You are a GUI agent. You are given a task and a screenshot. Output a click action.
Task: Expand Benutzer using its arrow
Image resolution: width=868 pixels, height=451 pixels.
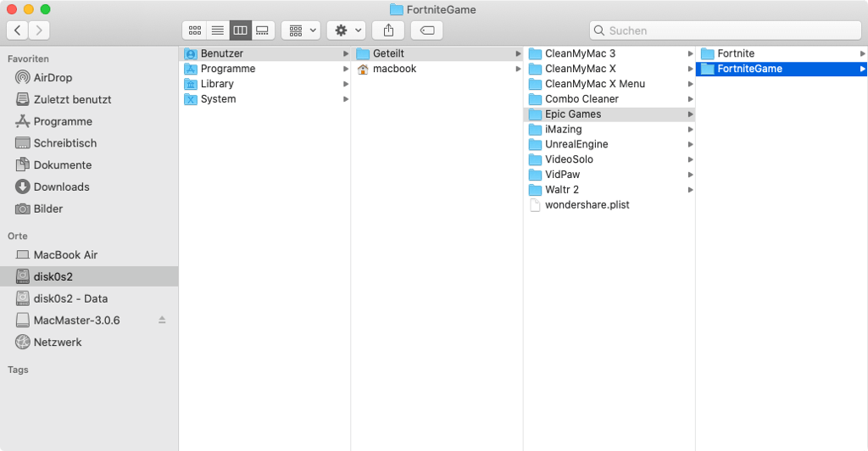pyautogui.click(x=346, y=53)
